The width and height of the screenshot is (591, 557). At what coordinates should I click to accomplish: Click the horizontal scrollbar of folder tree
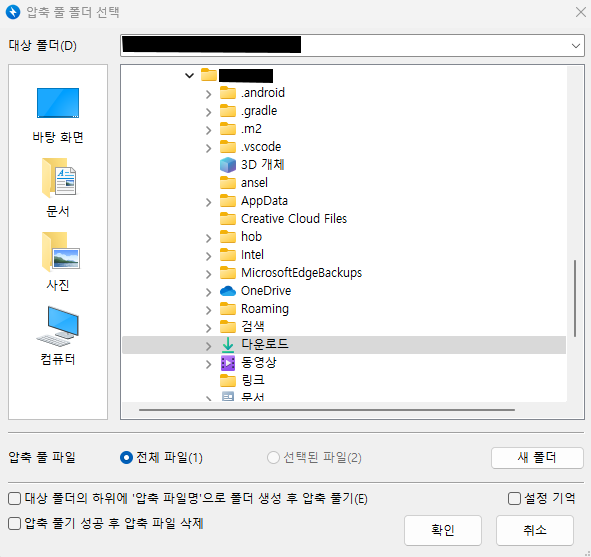(327, 410)
